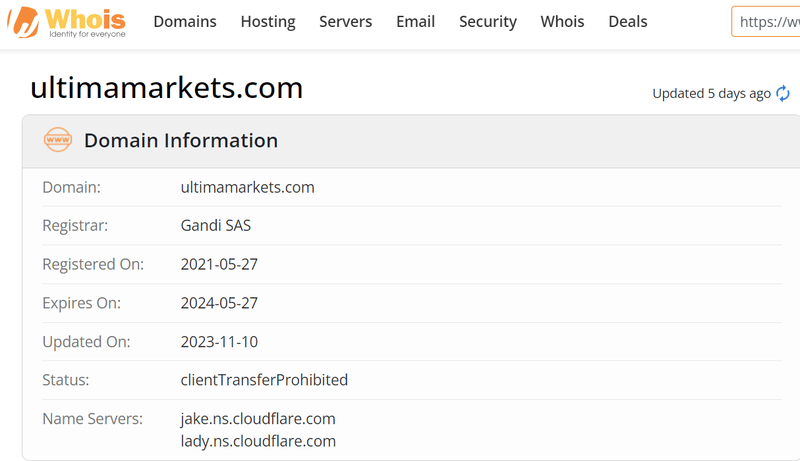Viewport: 800px width, 461px height.
Task: Select the domain value ultimamarkets.com in table
Action: pyautogui.click(x=247, y=187)
